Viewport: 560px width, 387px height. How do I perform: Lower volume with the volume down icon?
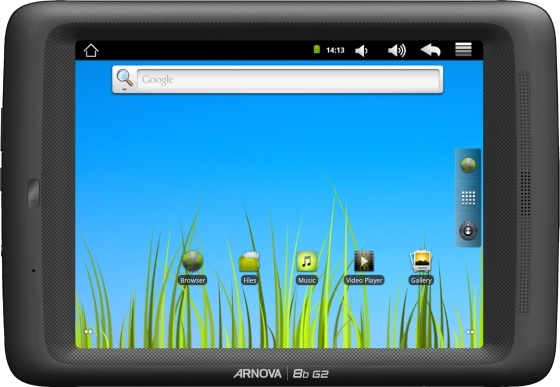pyautogui.click(x=361, y=51)
